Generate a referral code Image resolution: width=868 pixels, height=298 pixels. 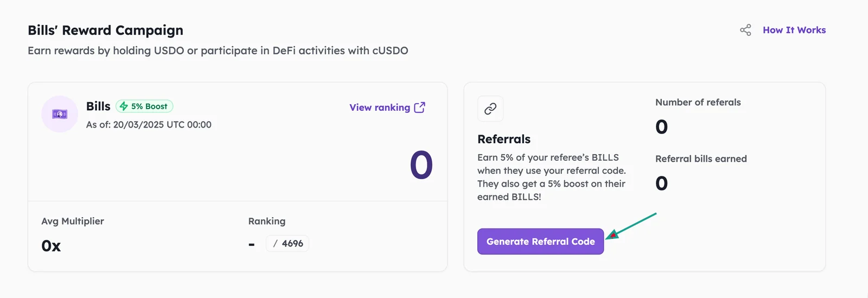[x=540, y=242]
